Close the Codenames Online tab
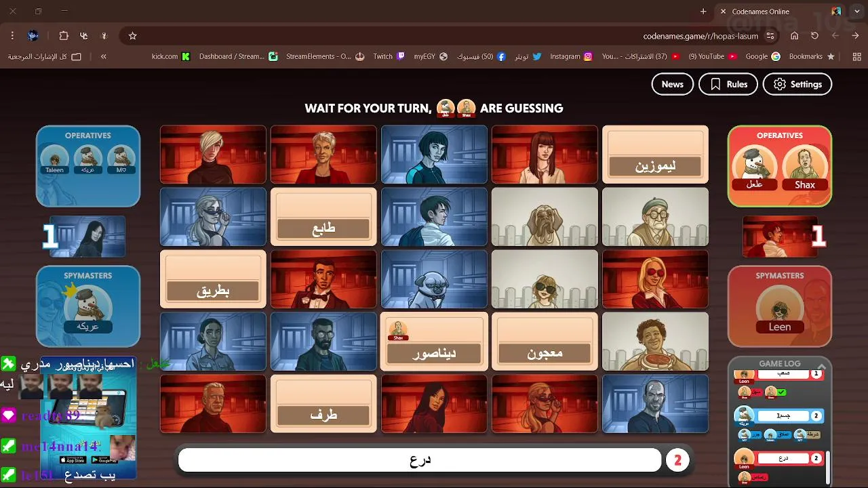 (723, 12)
